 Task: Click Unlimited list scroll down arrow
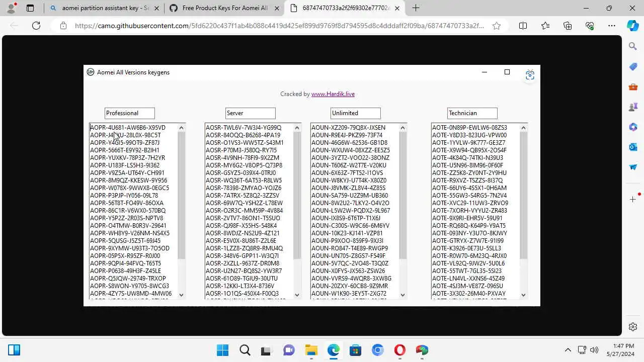pyautogui.click(x=403, y=295)
